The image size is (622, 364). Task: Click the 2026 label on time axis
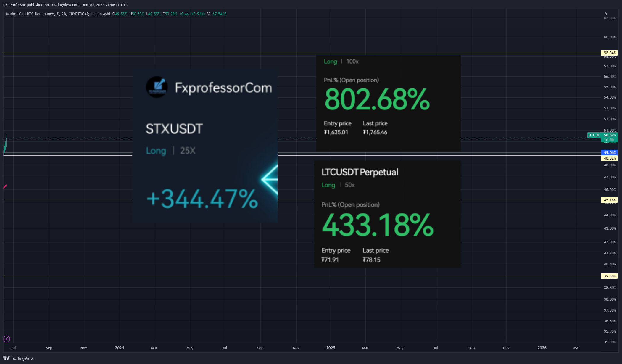click(542, 348)
